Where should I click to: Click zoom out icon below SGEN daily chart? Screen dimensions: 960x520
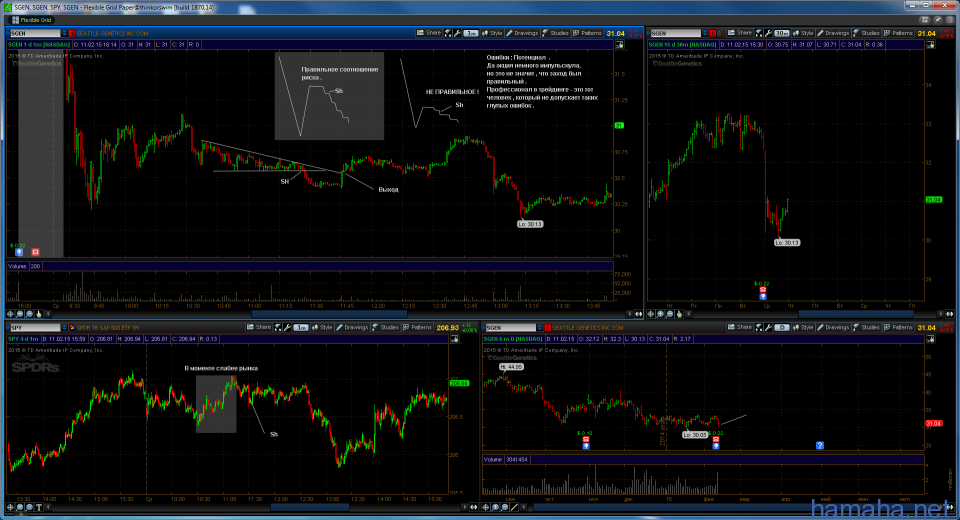point(504,507)
